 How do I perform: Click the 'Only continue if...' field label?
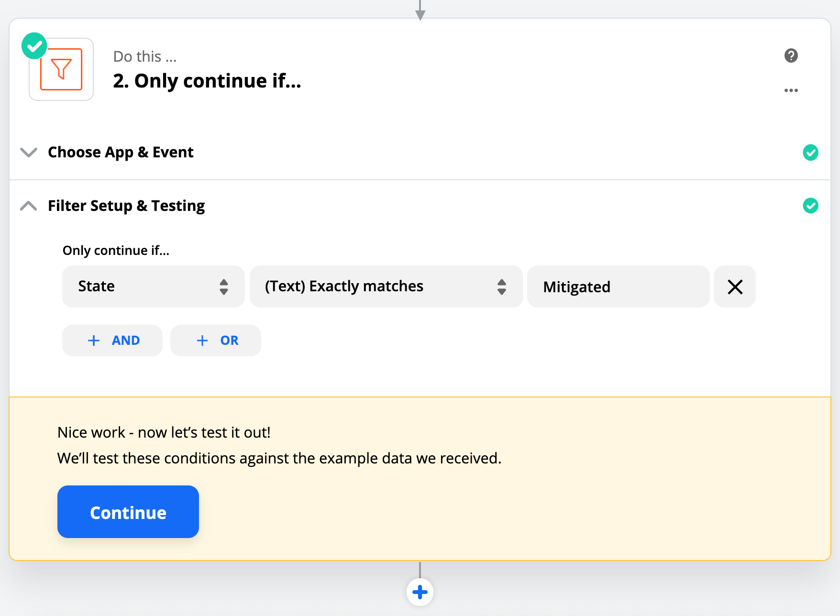click(116, 251)
